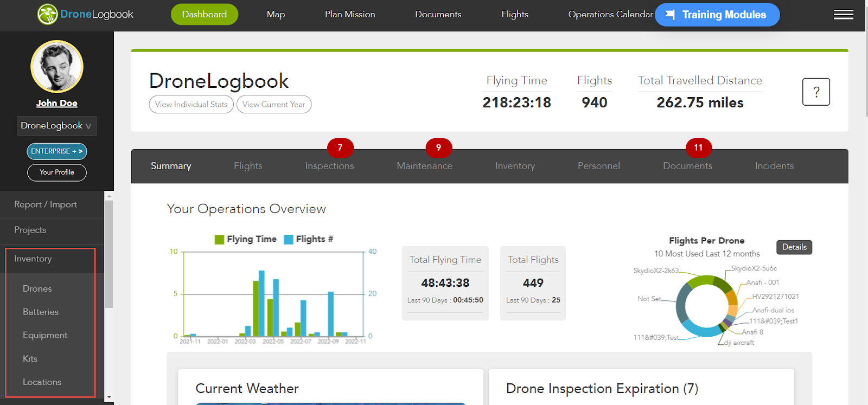Open Training Modules

click(x=717, y=15)
